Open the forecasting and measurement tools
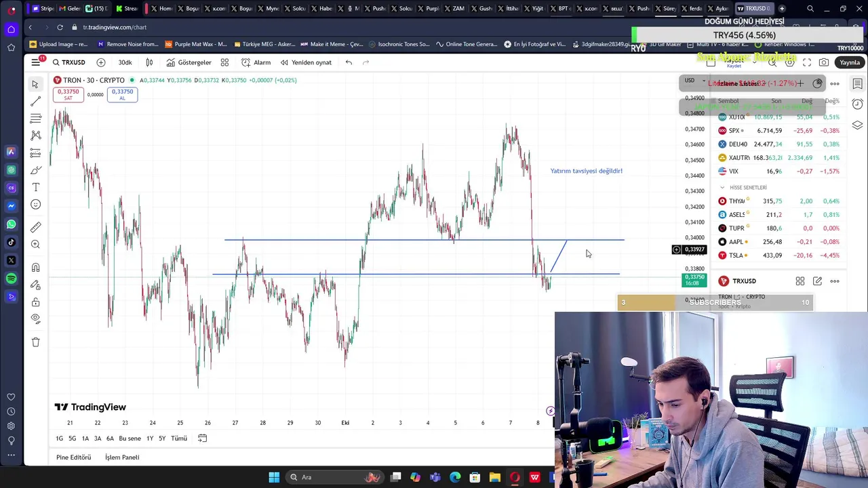868x488 pixels. 35,153
